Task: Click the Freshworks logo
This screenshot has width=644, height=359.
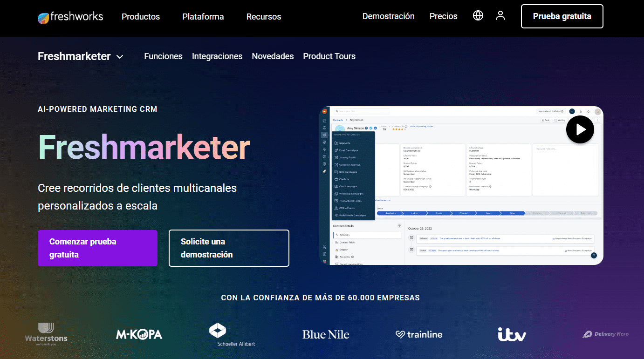Action: [x=70, y=17]
